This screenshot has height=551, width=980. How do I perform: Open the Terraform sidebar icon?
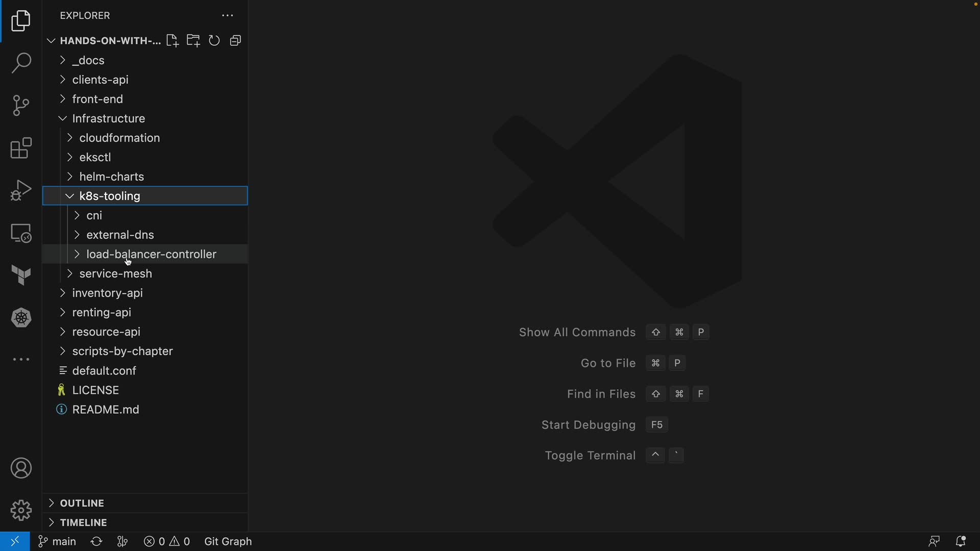21,275
